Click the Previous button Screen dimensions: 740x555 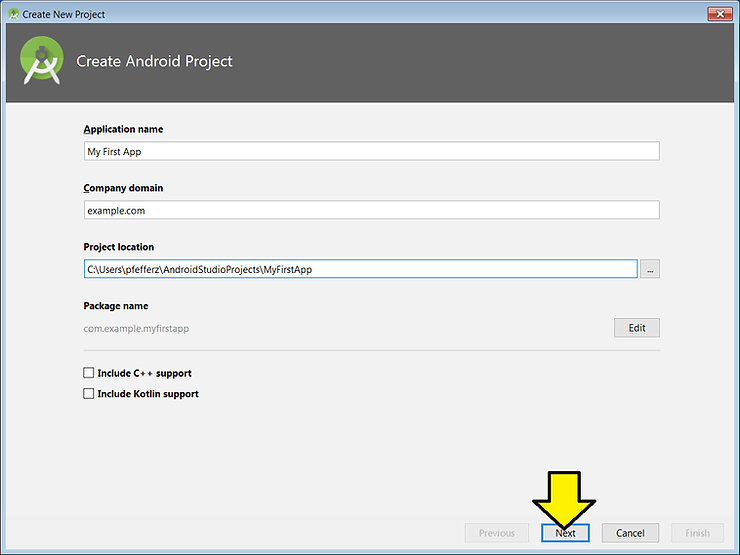(496, 533)
